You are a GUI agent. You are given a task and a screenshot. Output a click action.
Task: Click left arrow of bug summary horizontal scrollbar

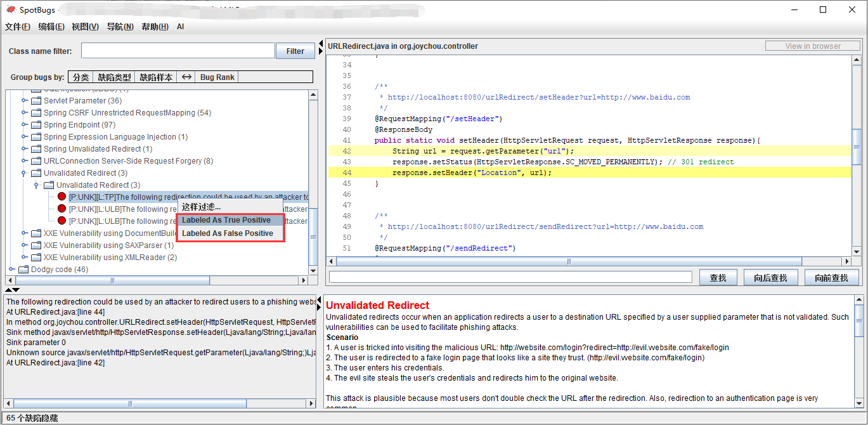9,403
